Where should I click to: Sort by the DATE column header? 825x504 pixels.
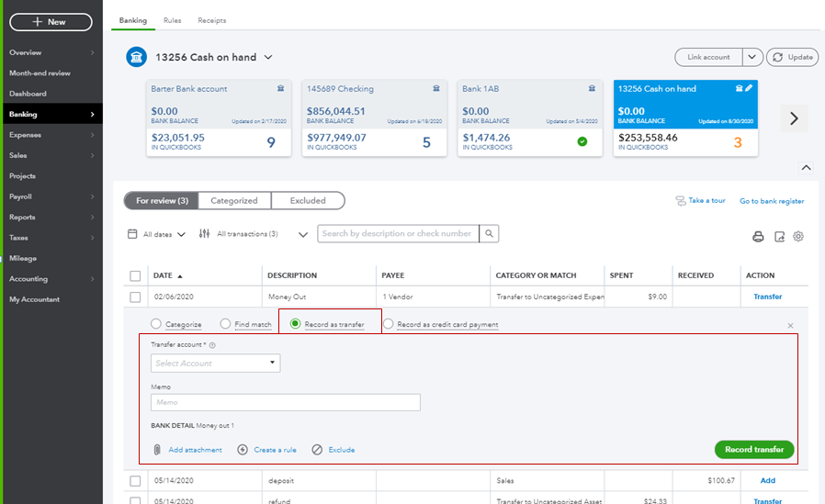(167, 275)
